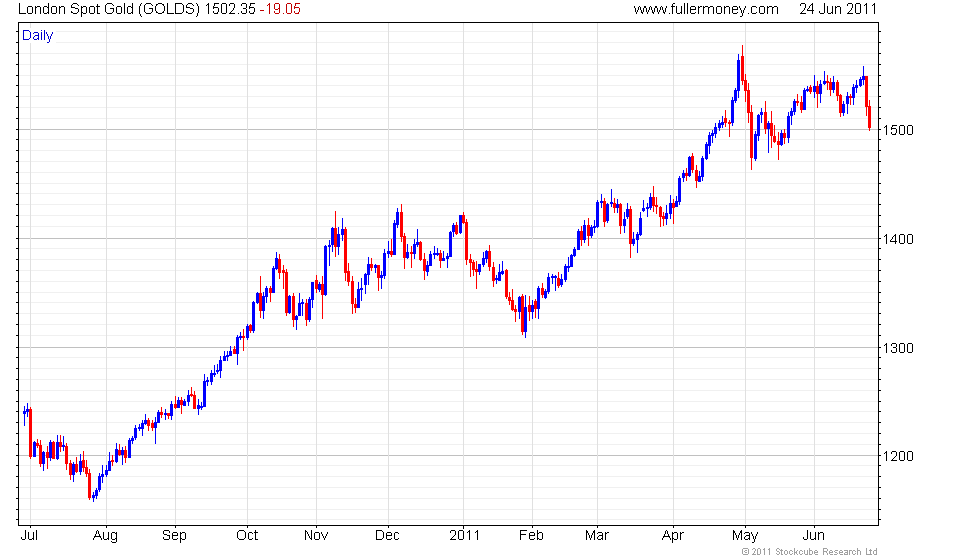The height and width of the screenshot is (560, 960).
Task: Click the blue 'Daily' interval label
Action: click(37, 35)
